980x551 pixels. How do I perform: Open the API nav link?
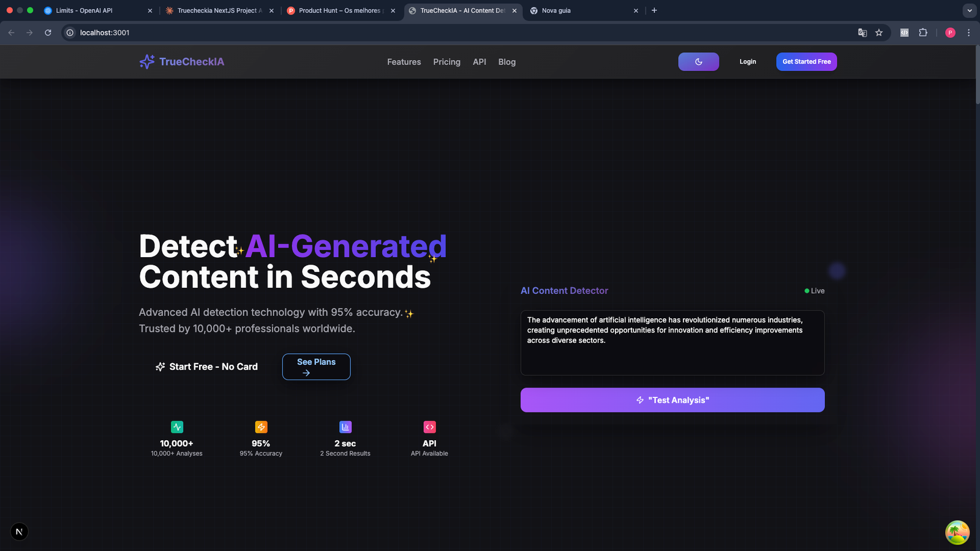click(480, 62)
